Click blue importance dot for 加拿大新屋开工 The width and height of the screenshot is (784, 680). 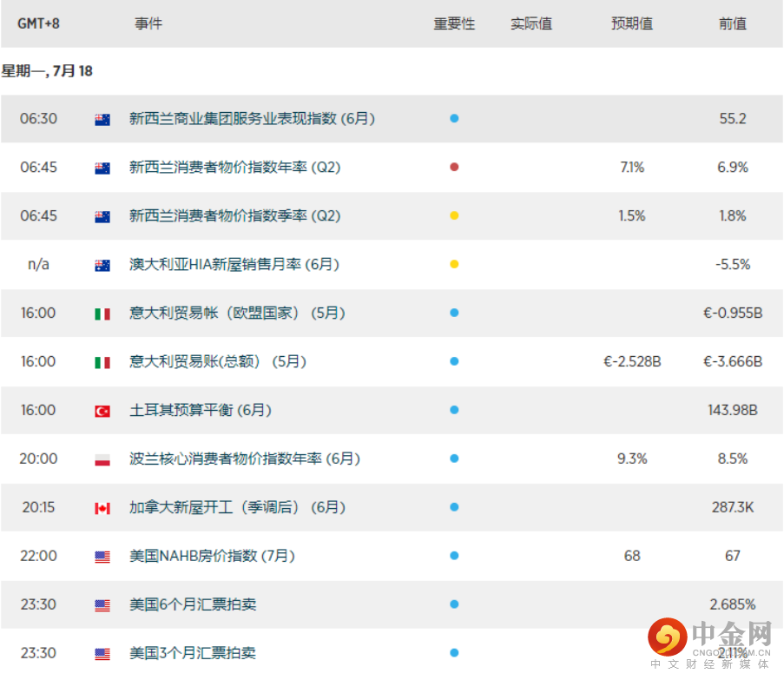(x=454, y=506)
